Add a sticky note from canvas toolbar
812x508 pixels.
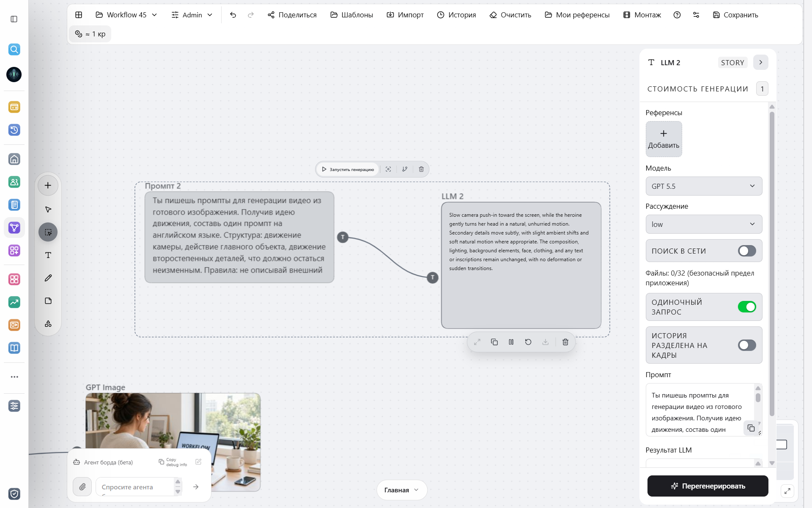pyautogui.click(x=48, y=301)
